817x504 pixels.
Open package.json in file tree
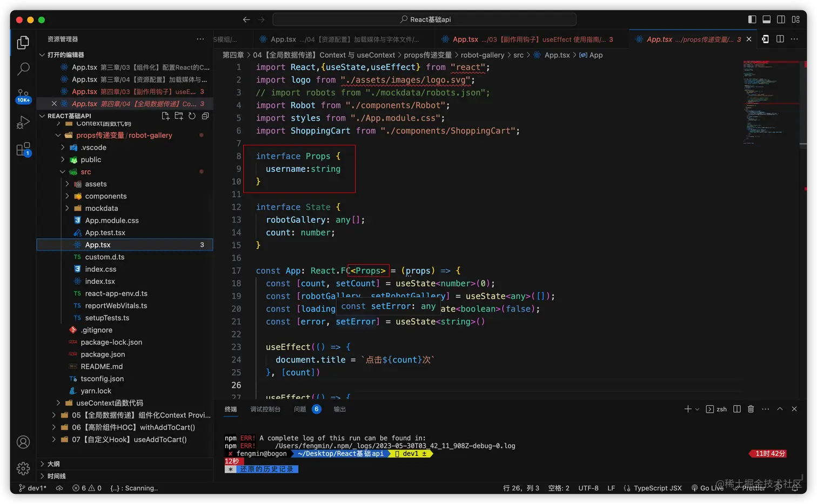[x=103, y=354]
